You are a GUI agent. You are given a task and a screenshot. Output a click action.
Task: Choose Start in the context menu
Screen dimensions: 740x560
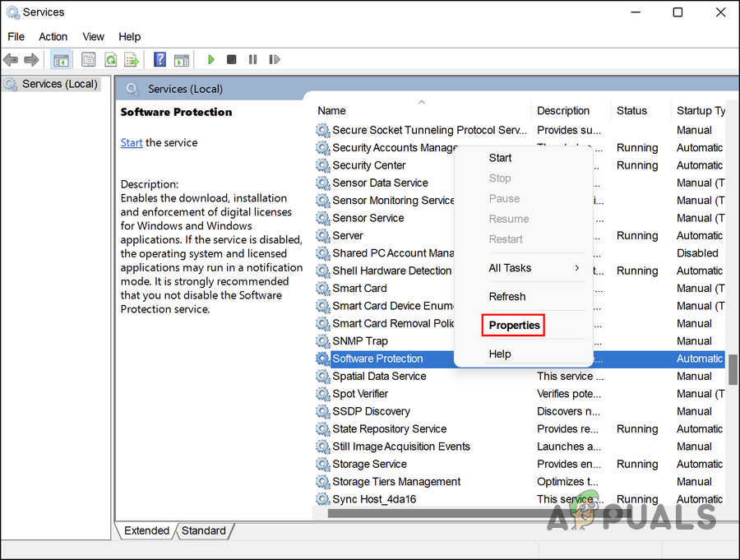point(500,158)
